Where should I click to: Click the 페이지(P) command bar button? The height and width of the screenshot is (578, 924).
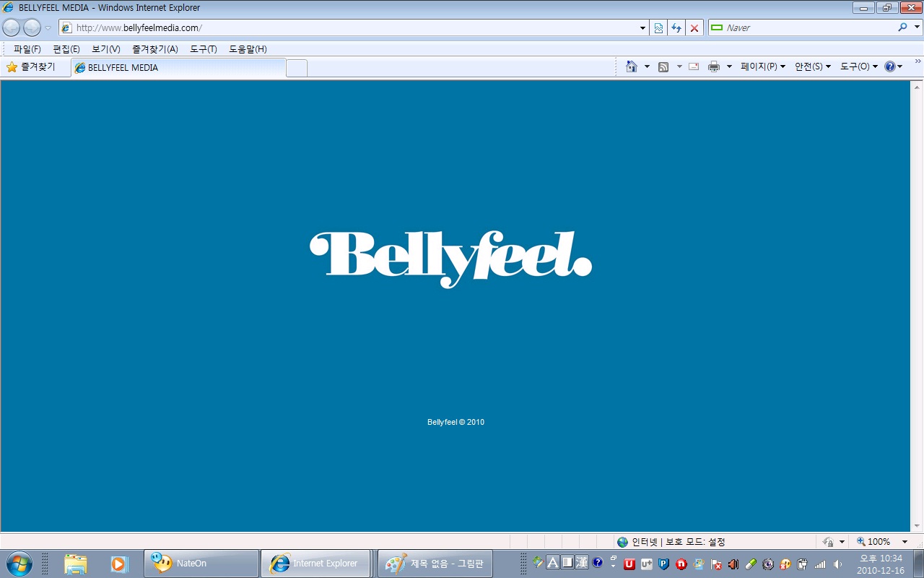[763, 66]
